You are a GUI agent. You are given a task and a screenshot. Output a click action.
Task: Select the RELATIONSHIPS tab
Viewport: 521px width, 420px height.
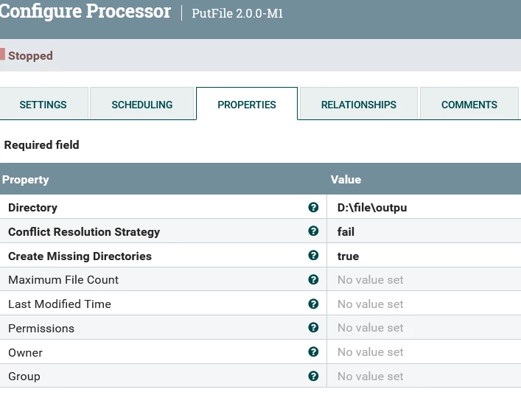[359, 105]
